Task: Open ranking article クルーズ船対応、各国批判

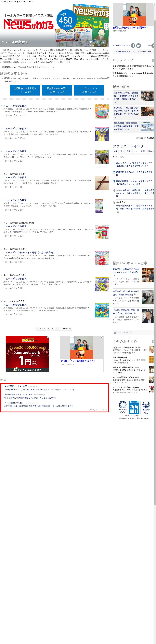Action: coord(135,193)
